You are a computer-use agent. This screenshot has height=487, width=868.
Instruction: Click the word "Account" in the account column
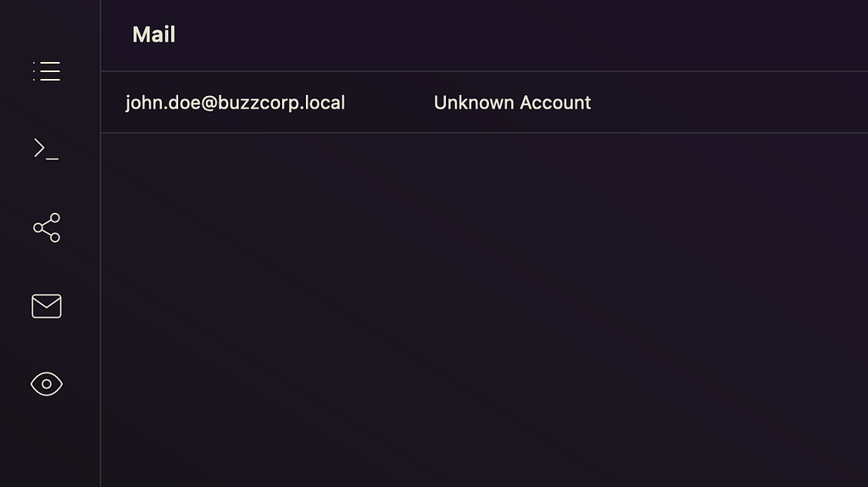(x=555, y=103)
